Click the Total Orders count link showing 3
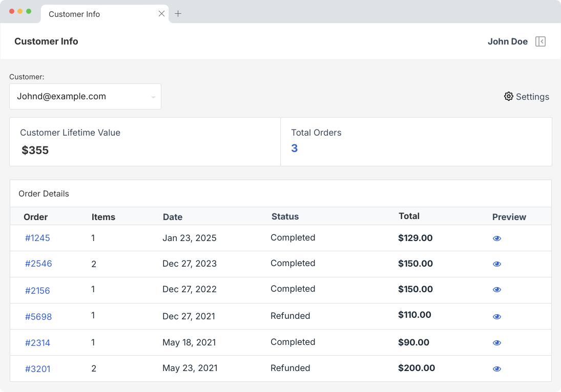 point(294,148)
